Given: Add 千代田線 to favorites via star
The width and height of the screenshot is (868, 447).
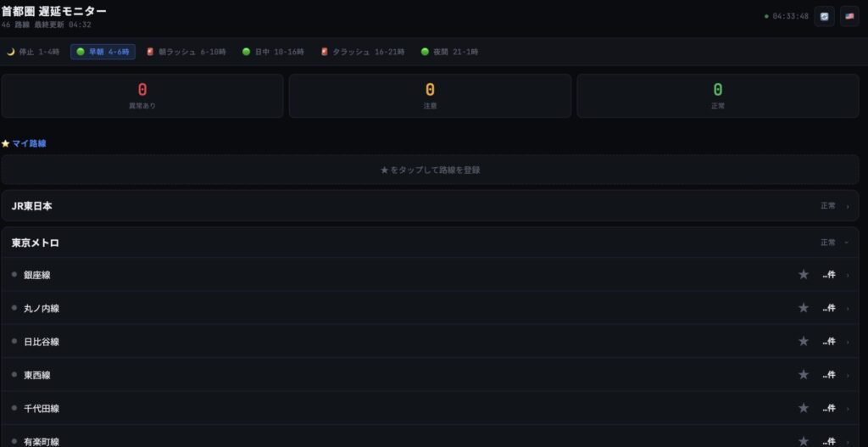Looking at the screenshot, I should point(804,408).
